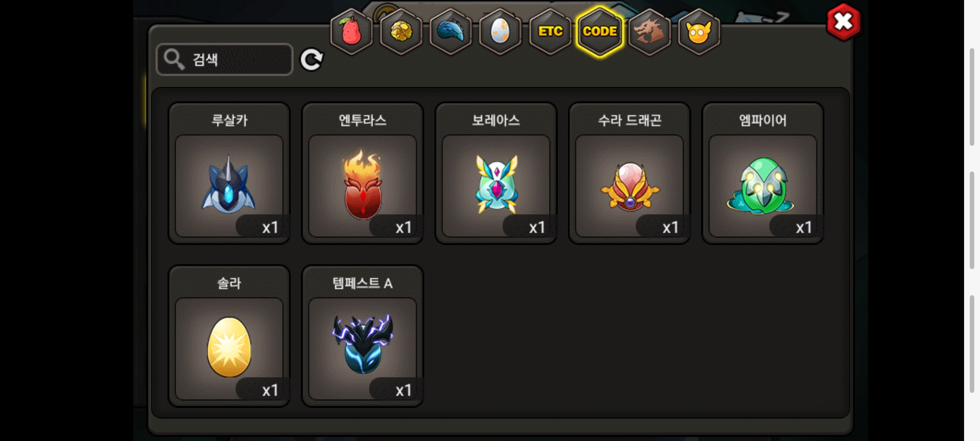
Task: Pick the 수라 드래곤 egg card
Action: coord(630,173)
